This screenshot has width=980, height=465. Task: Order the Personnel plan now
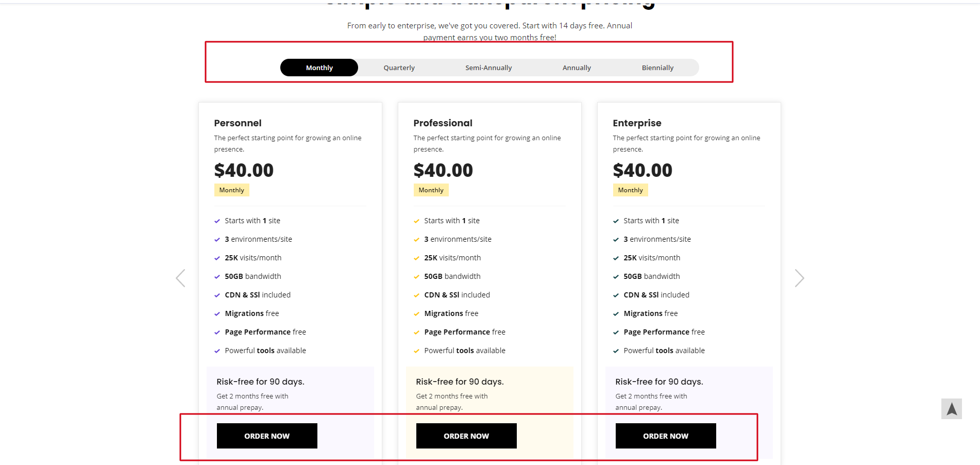[267, 436]
